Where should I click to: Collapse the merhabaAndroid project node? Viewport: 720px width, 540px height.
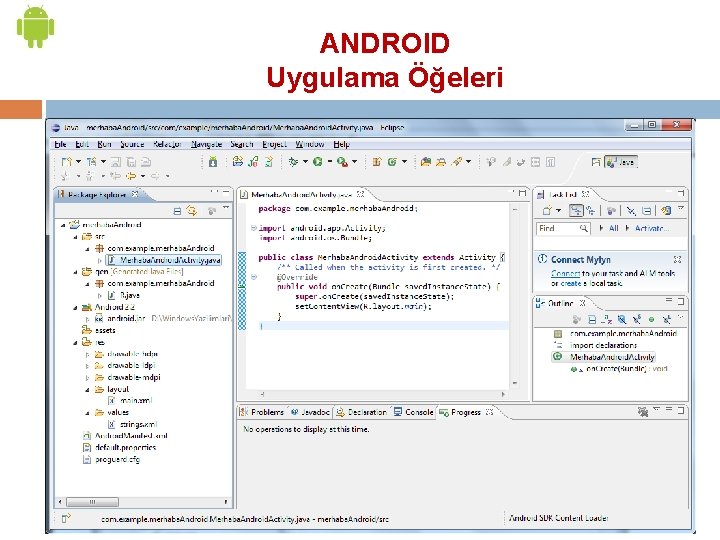click(63, 225)
